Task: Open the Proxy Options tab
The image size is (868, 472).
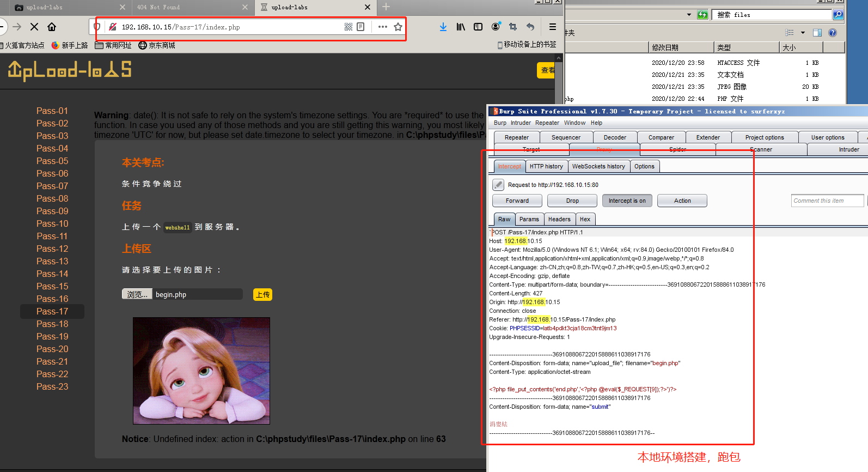Action: click(x=644, y=166)
